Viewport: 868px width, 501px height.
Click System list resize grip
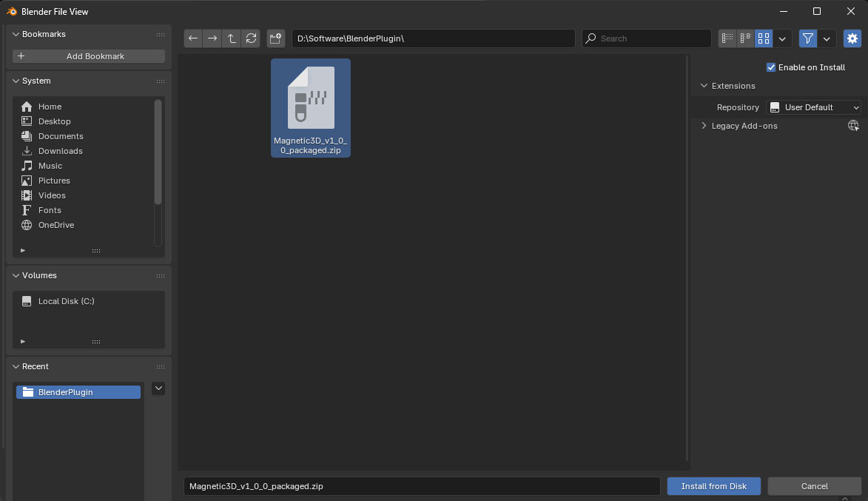click(x=96, y=251)
